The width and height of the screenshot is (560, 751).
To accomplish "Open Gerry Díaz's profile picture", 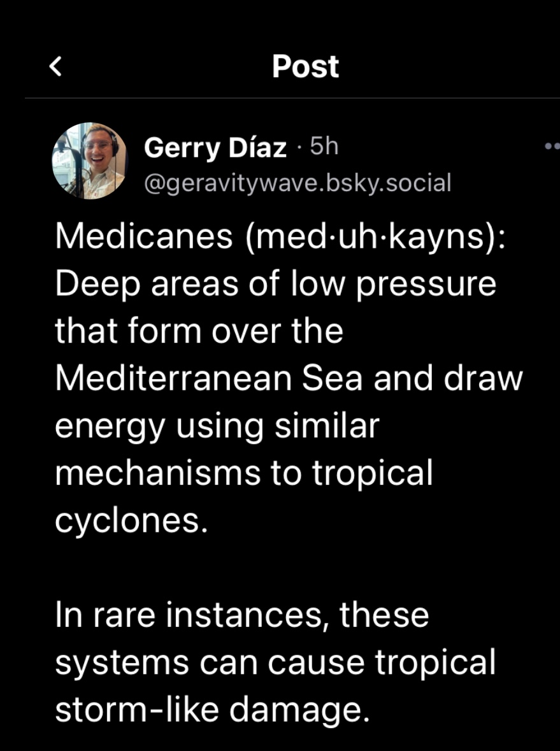I will pyautogui.click(x=89, y=161).
